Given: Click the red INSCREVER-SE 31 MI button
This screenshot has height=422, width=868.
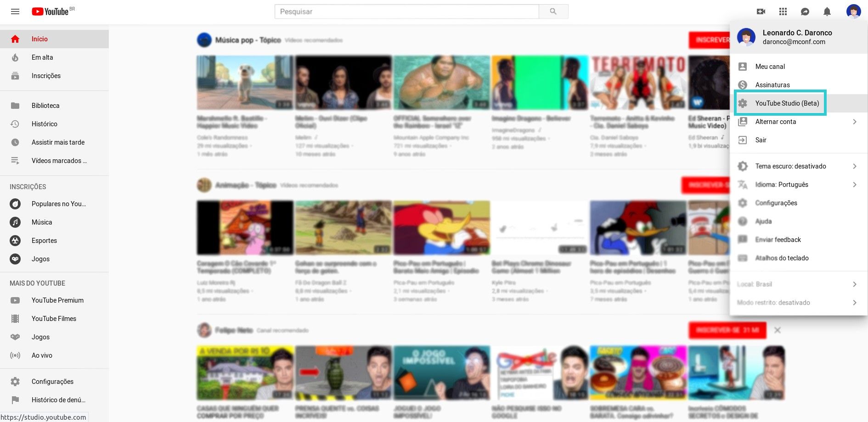Looking at the screenshot, I should [x=727, y=330].
